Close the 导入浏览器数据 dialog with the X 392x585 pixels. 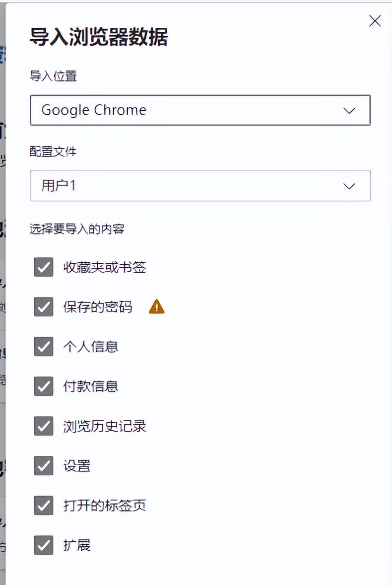point(375,21)
